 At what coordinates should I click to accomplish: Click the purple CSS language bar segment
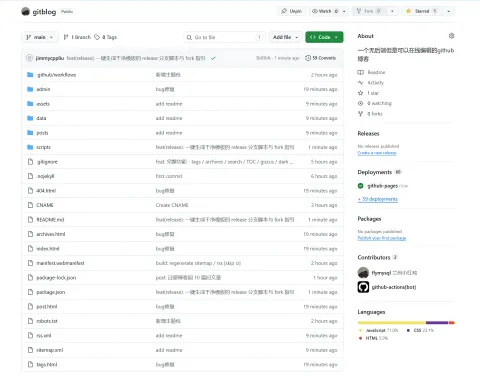[437, 323]
